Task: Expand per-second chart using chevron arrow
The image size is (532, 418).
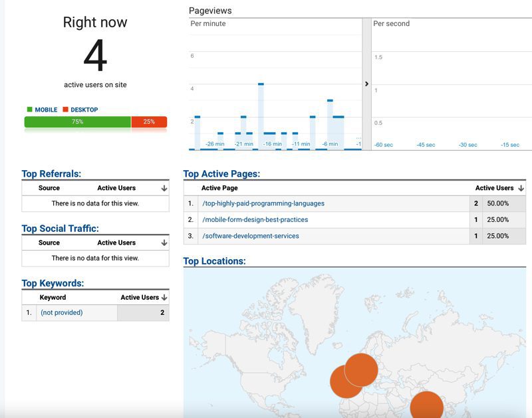Action: point(366,84)
